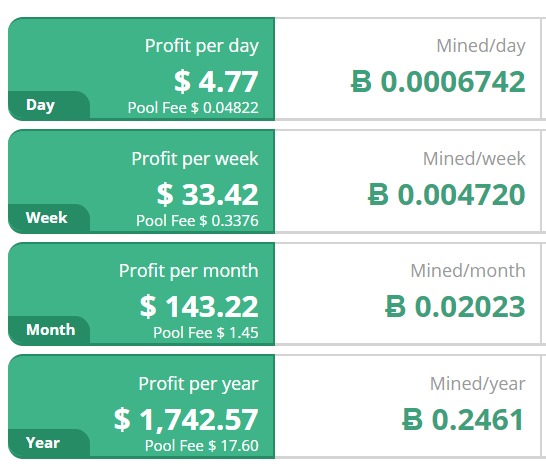This screenshot has width=546, height=472.
Task: Click the Bitcoin symbol in Mined/year
Action: (413, 419)
